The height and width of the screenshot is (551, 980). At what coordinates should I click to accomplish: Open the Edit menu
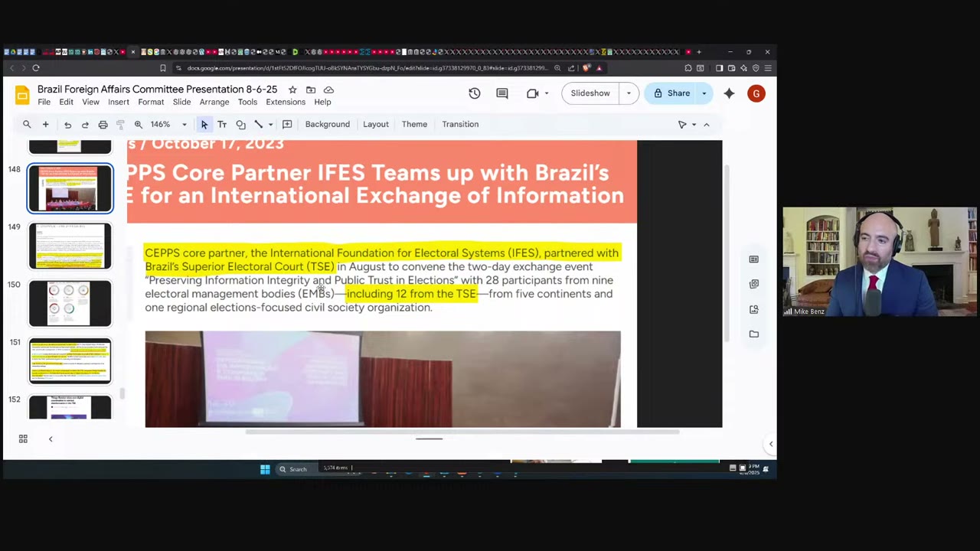tap(67, 103)
